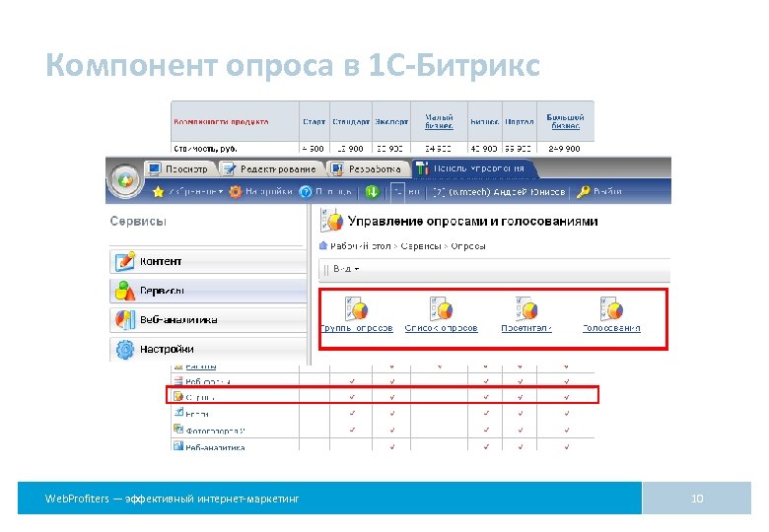
Task: Click the Список опросов icon
Action: [441, 308]
